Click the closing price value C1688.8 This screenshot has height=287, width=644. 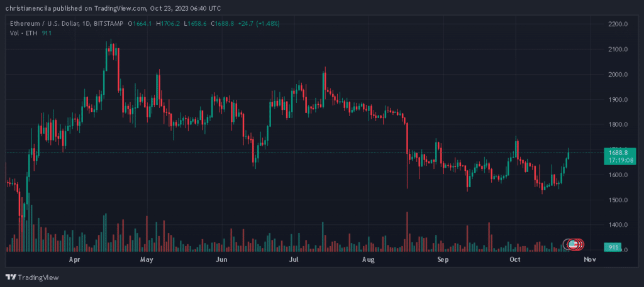[x=223, y=23]
